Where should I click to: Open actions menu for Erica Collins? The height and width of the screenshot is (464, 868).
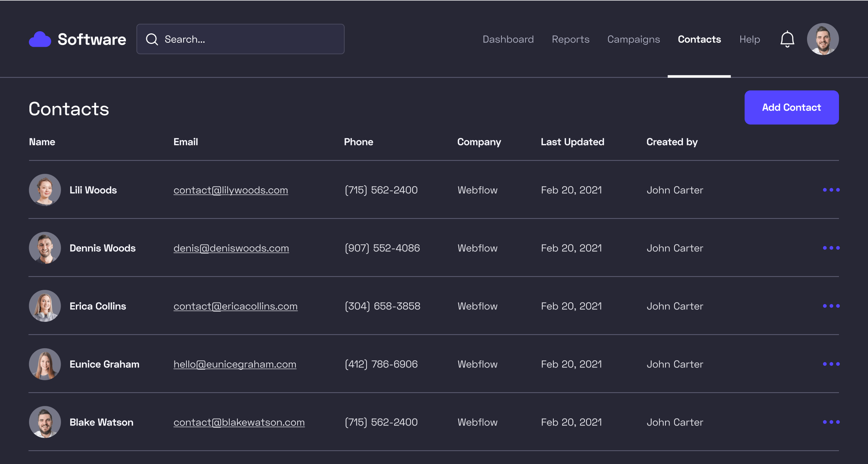[x=831, y=306]
